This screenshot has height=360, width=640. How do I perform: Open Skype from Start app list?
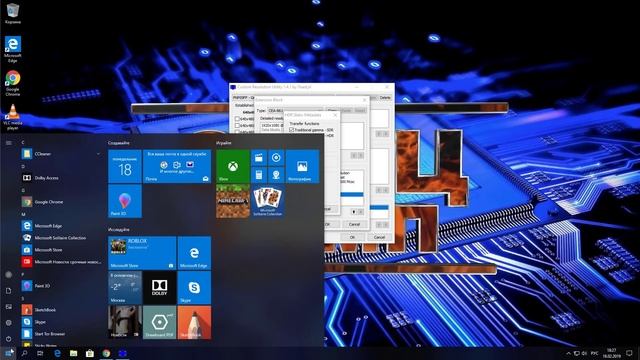[61, 322]
